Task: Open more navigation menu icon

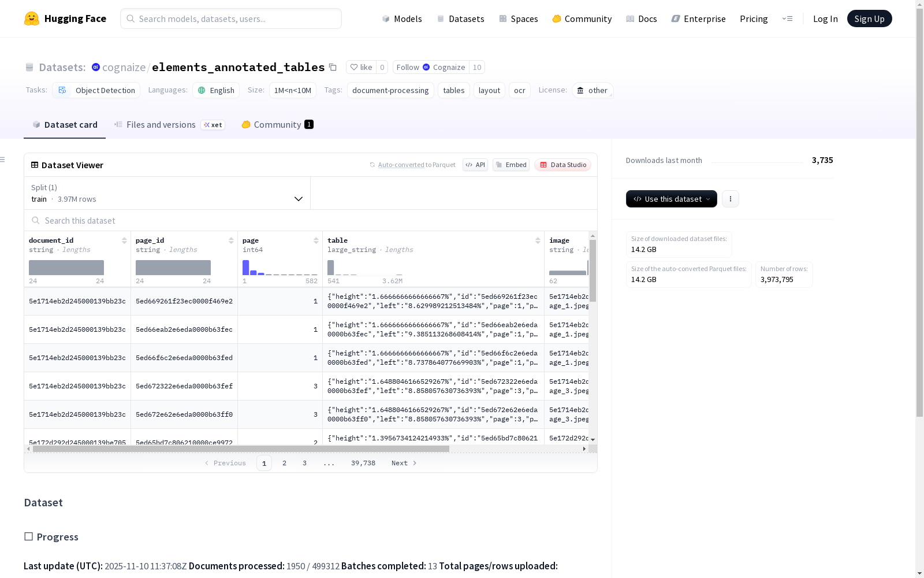Action: coord(787,18)
